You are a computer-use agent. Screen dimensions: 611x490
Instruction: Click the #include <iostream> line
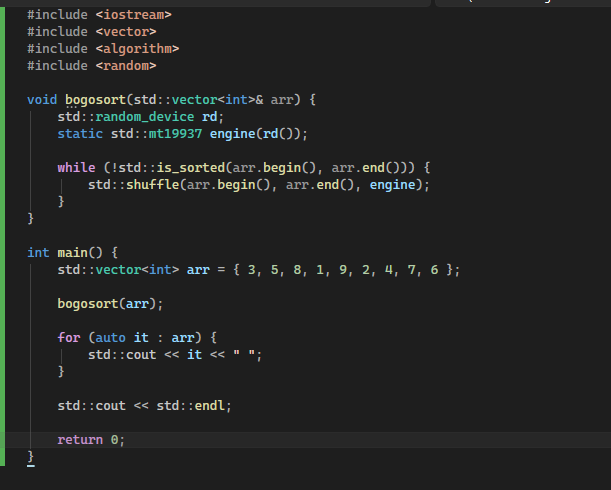coord(99,15)
